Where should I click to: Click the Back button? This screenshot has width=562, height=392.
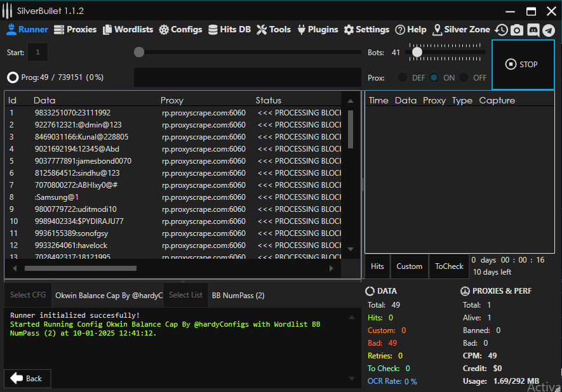(27, 379)
